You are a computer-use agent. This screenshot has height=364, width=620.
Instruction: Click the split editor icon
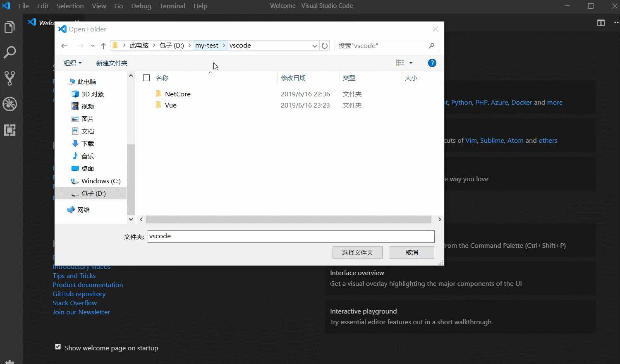(601, 23)
